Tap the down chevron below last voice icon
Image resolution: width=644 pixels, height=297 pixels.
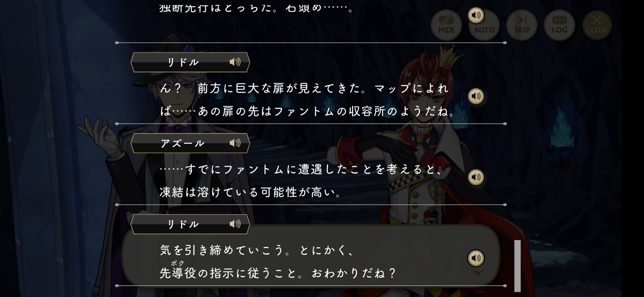pyautogui.click(x=478, y=273)
